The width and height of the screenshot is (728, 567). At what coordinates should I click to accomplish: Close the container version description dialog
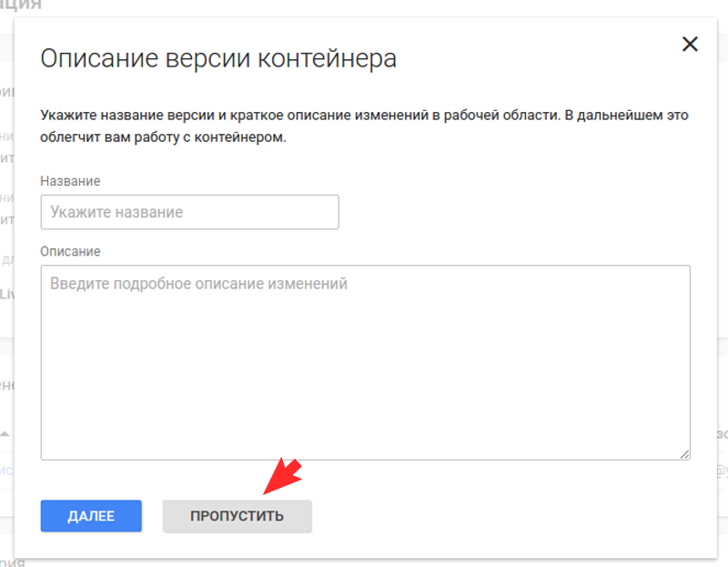(690, 44)
